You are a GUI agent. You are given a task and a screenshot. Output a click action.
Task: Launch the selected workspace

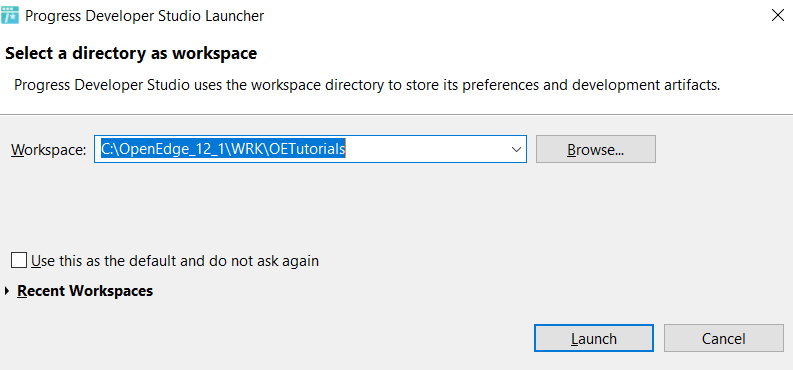click(594, 338)
